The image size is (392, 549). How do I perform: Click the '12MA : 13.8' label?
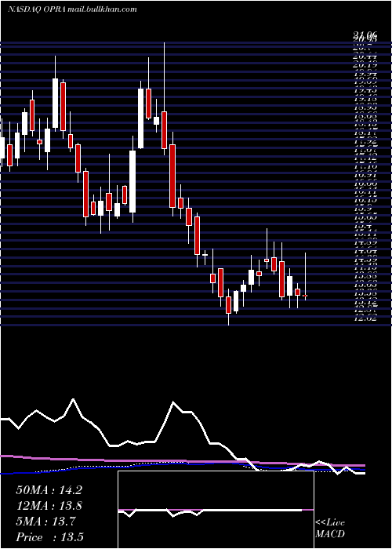tap(49, 506)
